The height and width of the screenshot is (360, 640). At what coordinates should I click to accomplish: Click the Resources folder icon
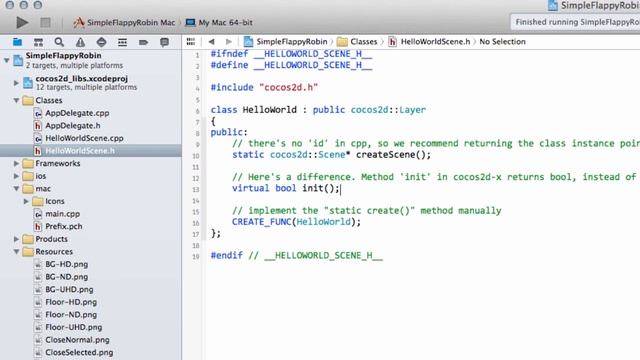click(28, 252)
